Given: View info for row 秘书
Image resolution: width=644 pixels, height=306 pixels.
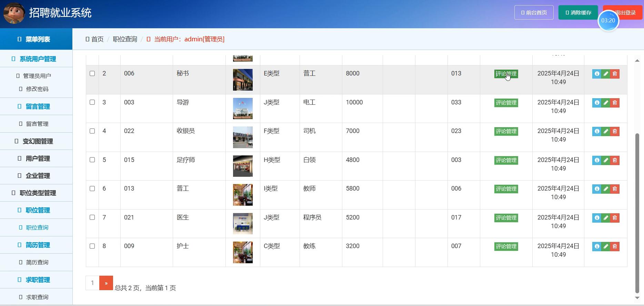Looking at the screenshot, I should click(x=597, y=74).
